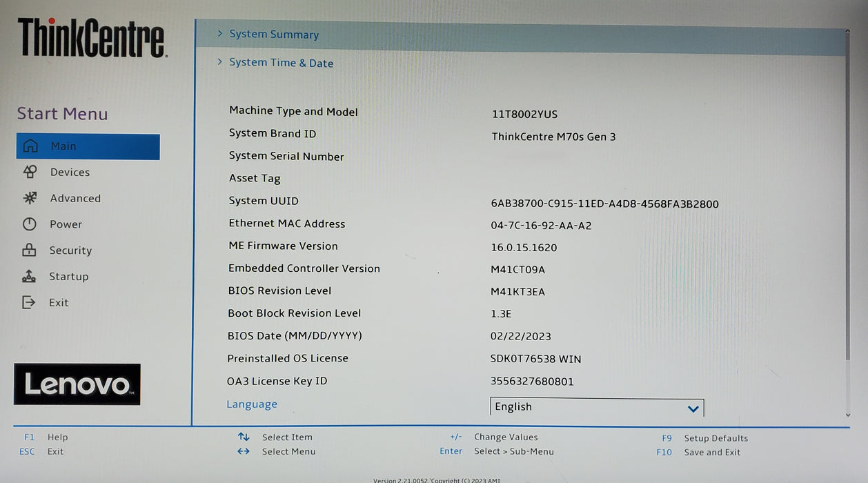Click OS license value SDK0T76538 WIN
The height and width of the screenshot is (483, 868).
pos(536,359)
